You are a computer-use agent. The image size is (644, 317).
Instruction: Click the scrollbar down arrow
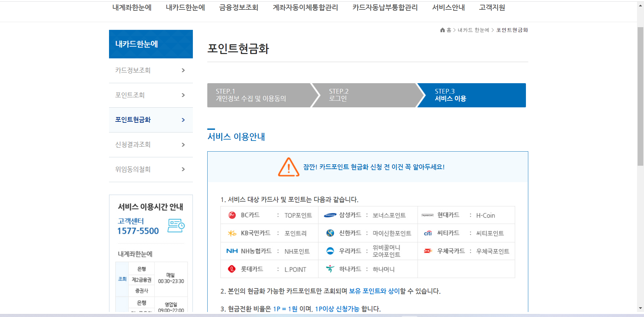point(640,308)
